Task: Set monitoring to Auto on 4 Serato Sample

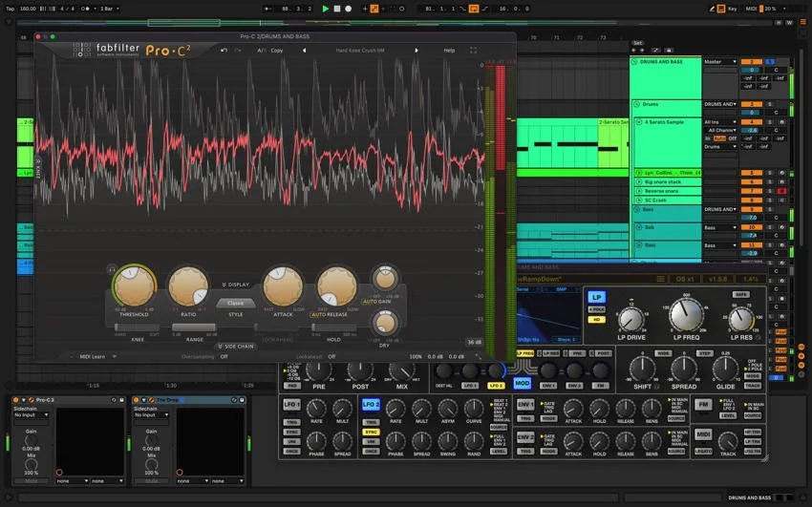Action: [720, 138]
